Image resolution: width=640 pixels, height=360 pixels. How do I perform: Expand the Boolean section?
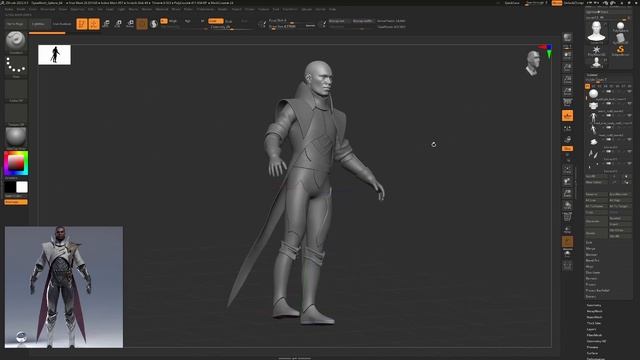coord(591,254)
